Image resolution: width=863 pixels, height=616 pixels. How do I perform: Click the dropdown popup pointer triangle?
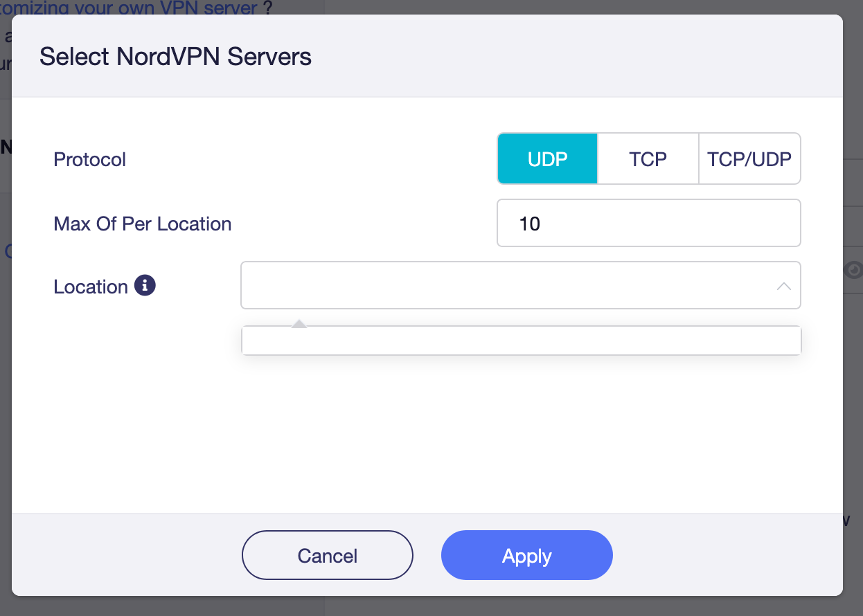point(299,324)
